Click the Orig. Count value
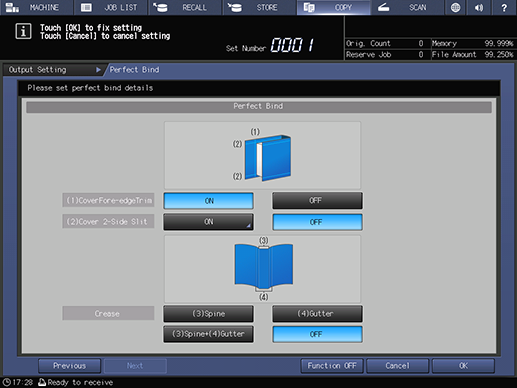The width and height of the screenshot is (517, 388). coord(421,43)
